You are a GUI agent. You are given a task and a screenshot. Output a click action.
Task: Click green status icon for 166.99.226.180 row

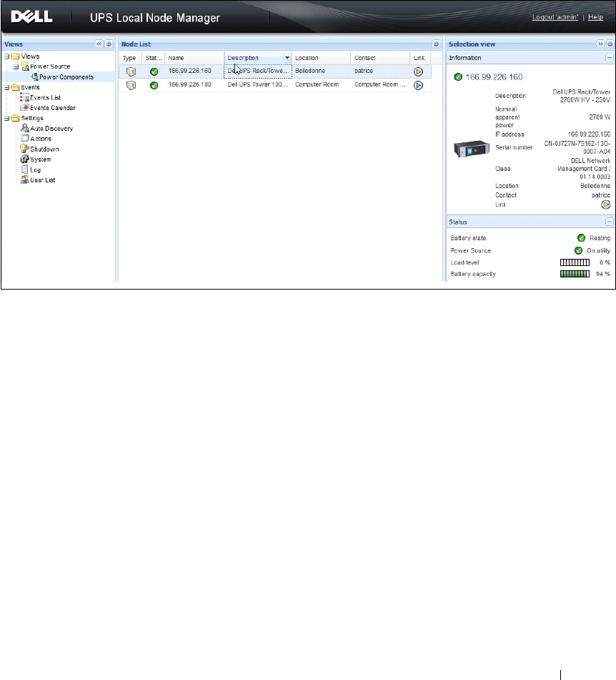(x=154, y=85)
